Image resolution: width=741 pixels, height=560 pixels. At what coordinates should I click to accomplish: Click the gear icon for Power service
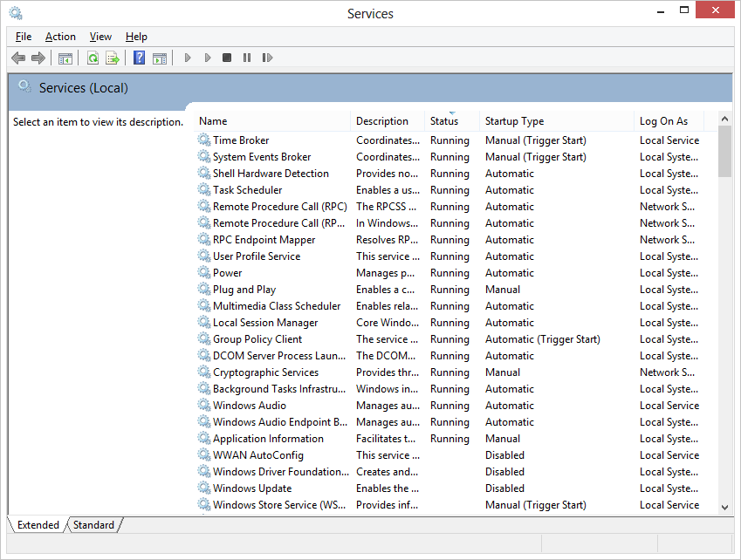(204, 272)
